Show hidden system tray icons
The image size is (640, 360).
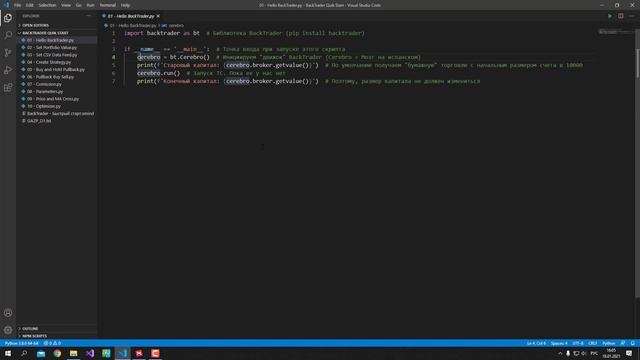(x=560, y=353)
